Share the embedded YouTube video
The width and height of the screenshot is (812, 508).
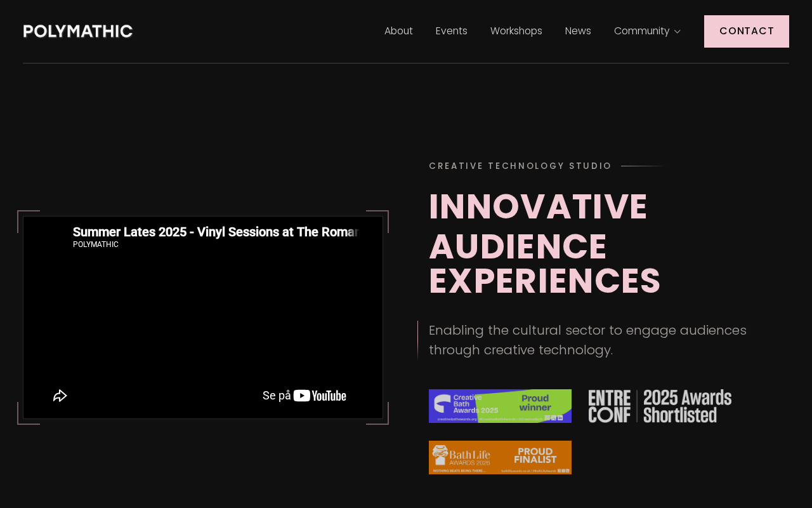(60, 396)
